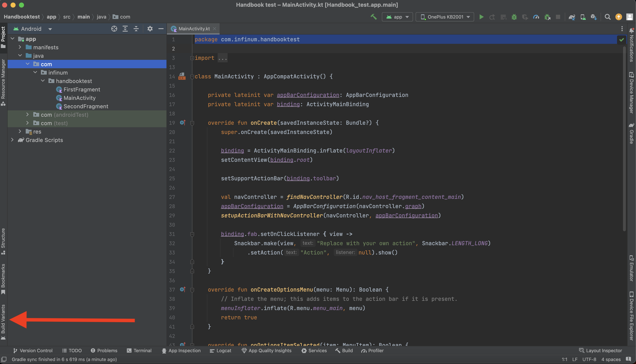Open the OnePlus KB2001 device dropdown
This screenshot has width=636, height=364.
[x=445, y=17]
